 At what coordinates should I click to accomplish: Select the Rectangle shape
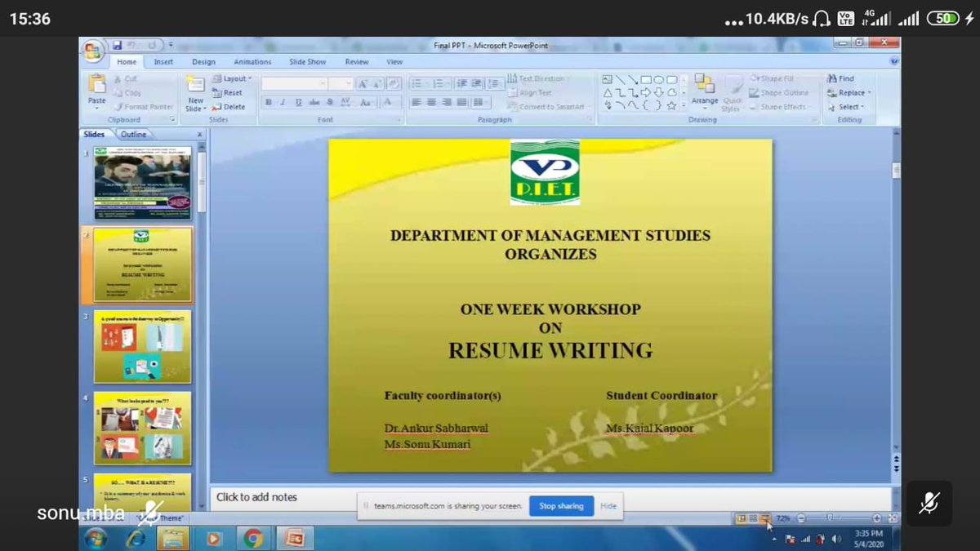click(x=646, y=80)
